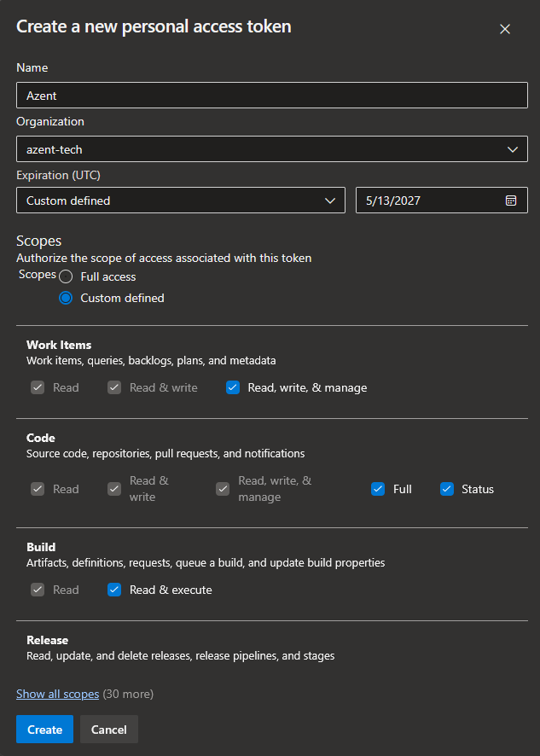540x756 pixels.
Task: Click the text '(30 more)'
Action: point(128,694)
